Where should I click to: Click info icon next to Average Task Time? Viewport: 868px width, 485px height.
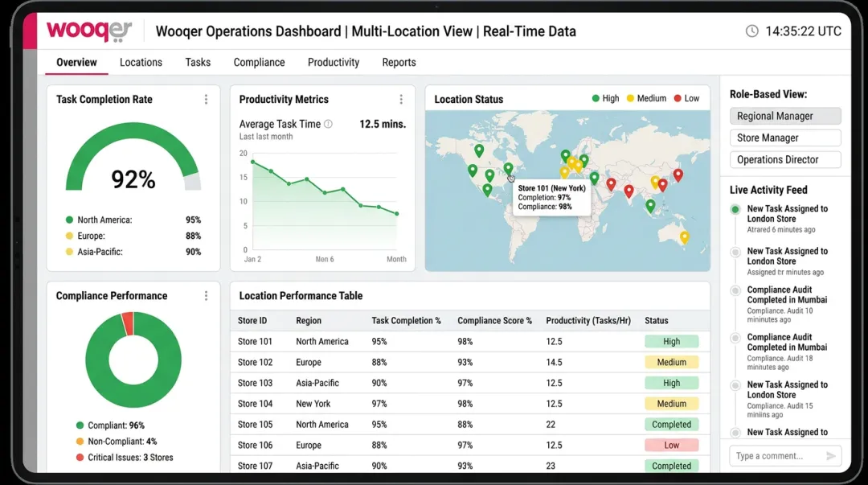coord(328,124)
